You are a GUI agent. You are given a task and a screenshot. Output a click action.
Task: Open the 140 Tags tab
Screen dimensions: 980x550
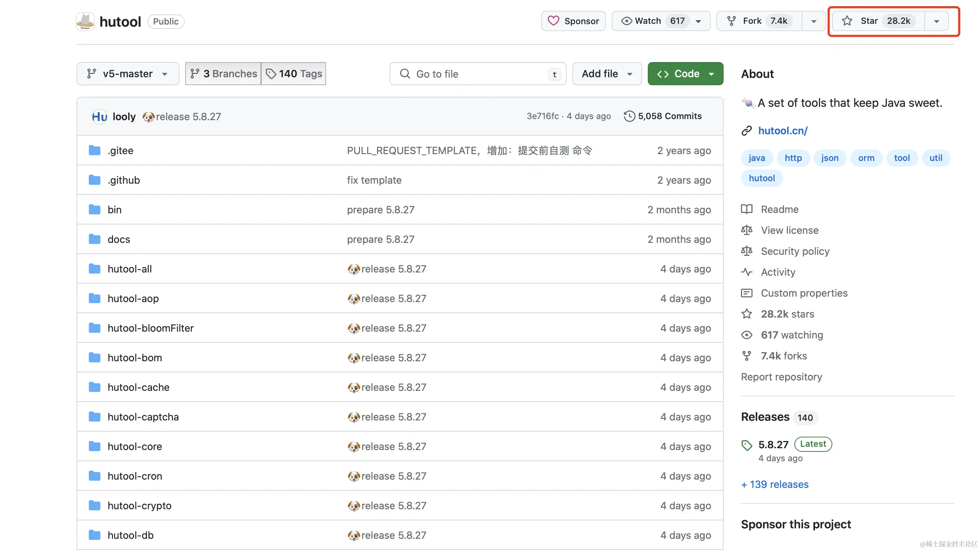click(x=294, y=74)
